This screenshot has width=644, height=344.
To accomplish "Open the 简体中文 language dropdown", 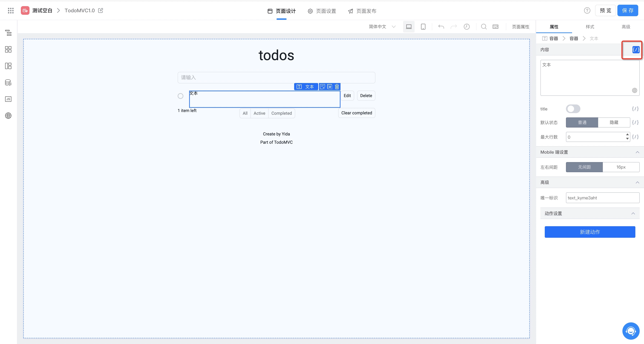I will point(382,27).
